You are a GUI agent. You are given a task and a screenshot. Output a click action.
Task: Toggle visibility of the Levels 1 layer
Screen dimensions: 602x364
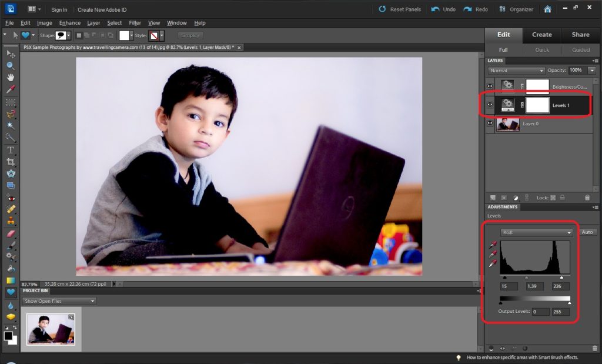click(x=489, y=105)
